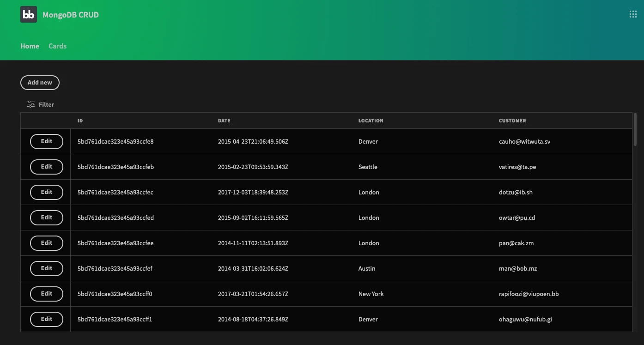
Task: Open the app grid menu icon
Action: [633, 14]
